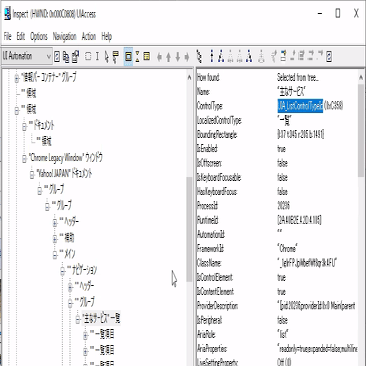Click the rightmost toolbar icon
366x366 pixels.
[x=329, y=57]
